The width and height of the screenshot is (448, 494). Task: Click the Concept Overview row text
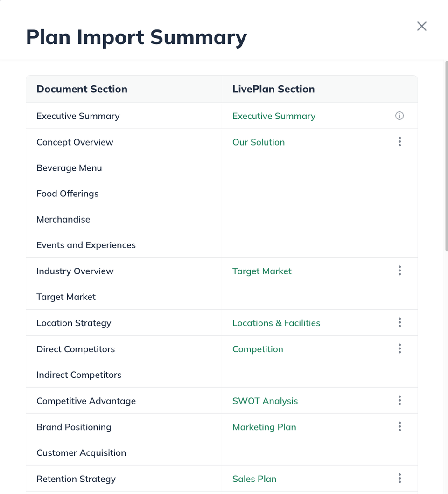(75, 142)
